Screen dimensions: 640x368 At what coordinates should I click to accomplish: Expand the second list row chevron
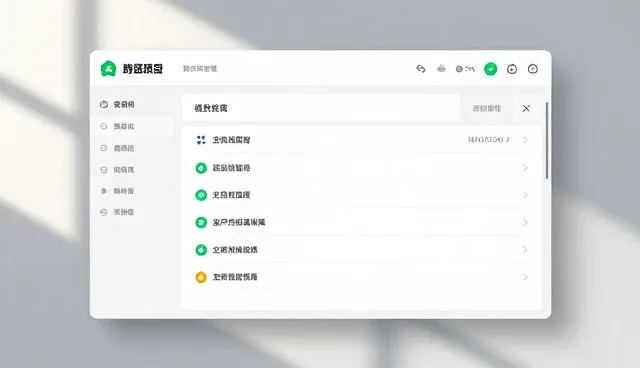point(525,168)
